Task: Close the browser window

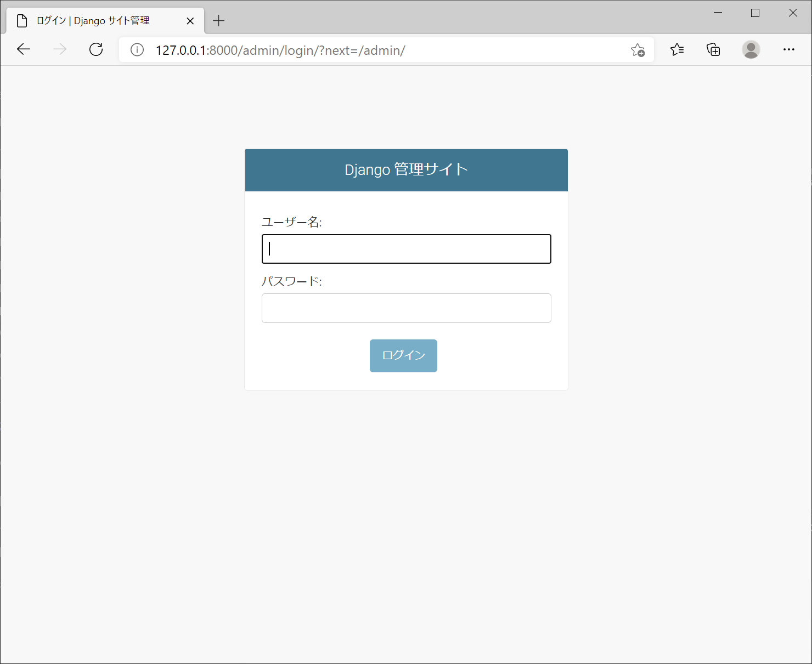Action: [x=793, y=13]
